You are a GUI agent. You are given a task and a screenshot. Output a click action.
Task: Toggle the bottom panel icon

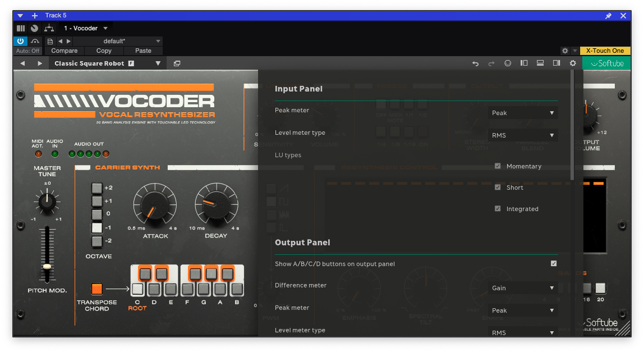point(540,63)
